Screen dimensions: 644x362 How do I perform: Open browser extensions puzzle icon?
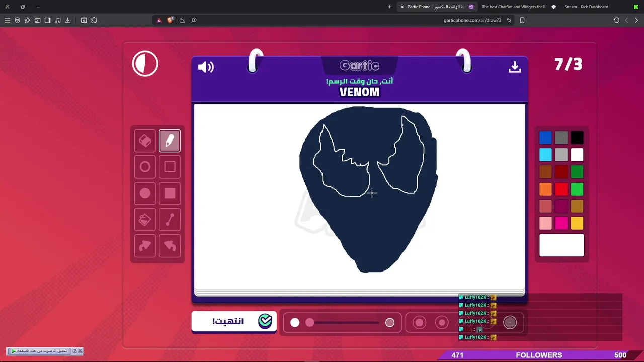click(94, 20)
